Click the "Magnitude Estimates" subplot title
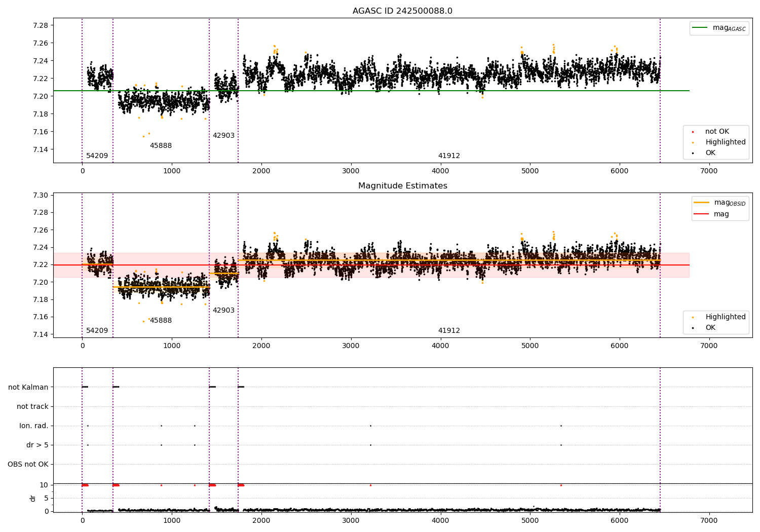The height and width of the screenshot is (532, 760). (402, 186)
